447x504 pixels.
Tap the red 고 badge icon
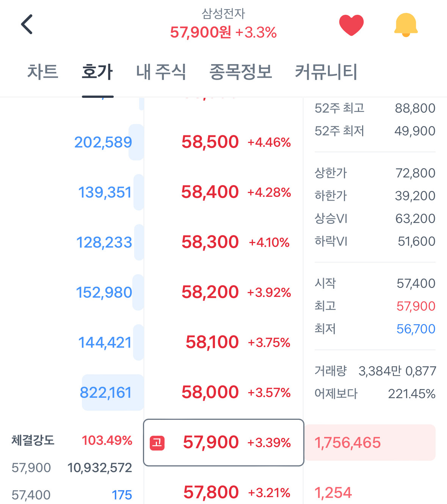coord(157,443)
